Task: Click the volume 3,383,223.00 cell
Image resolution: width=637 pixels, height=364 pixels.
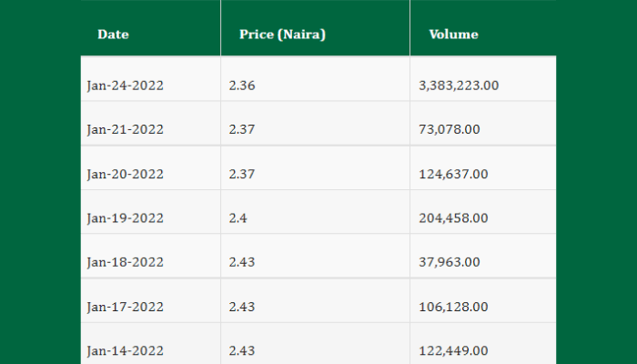Action: pos(459,86)
